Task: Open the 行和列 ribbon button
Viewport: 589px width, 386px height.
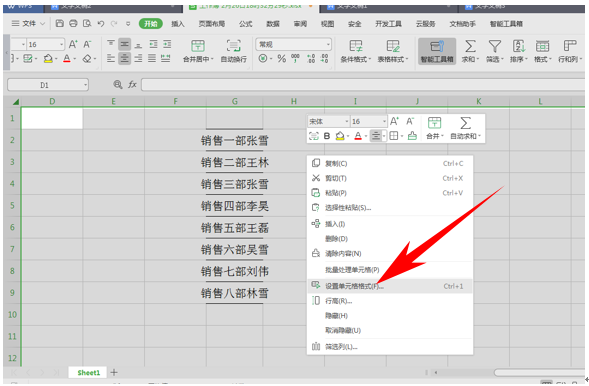Action: tap(570, 51)
